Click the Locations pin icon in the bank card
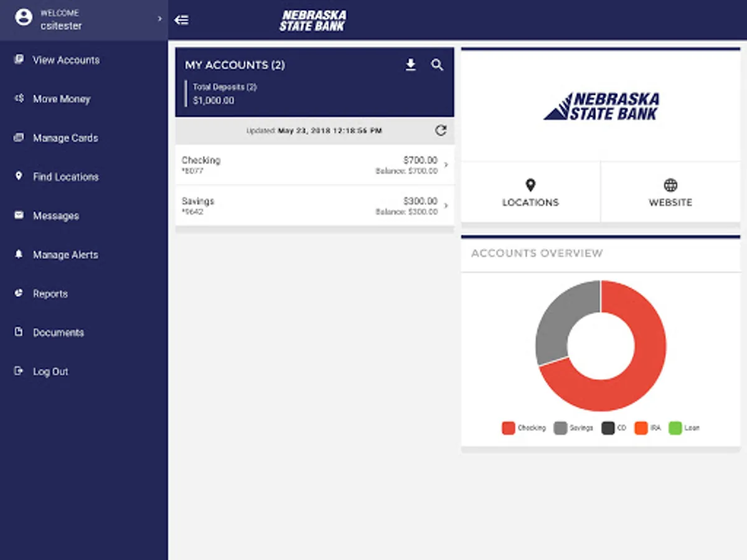The image size is (747, 560). coord(530,185)
